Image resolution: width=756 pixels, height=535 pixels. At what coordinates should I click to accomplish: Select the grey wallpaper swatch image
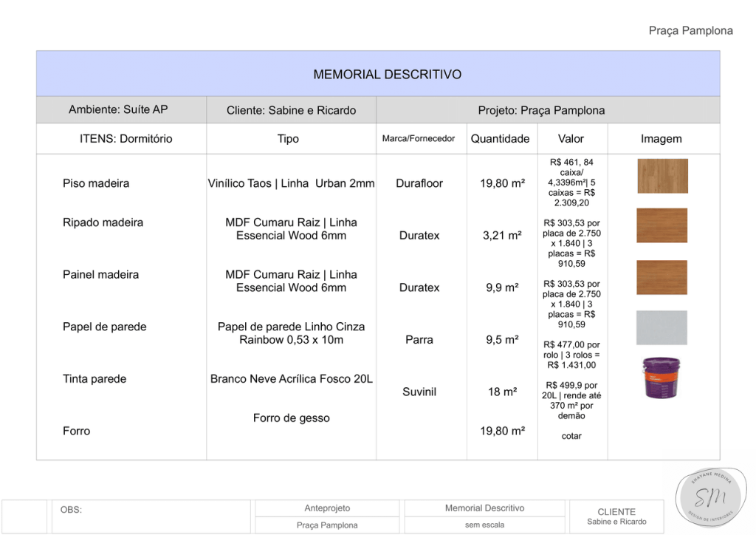click(x=661, y=327)
